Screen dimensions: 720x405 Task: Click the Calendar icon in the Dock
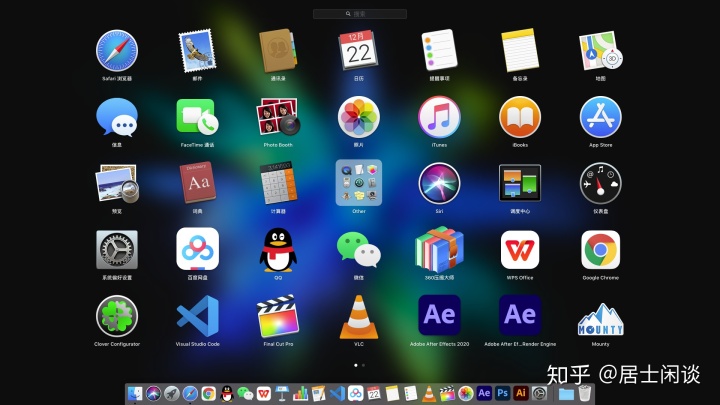pyautogui.click(x=374, y=394)
